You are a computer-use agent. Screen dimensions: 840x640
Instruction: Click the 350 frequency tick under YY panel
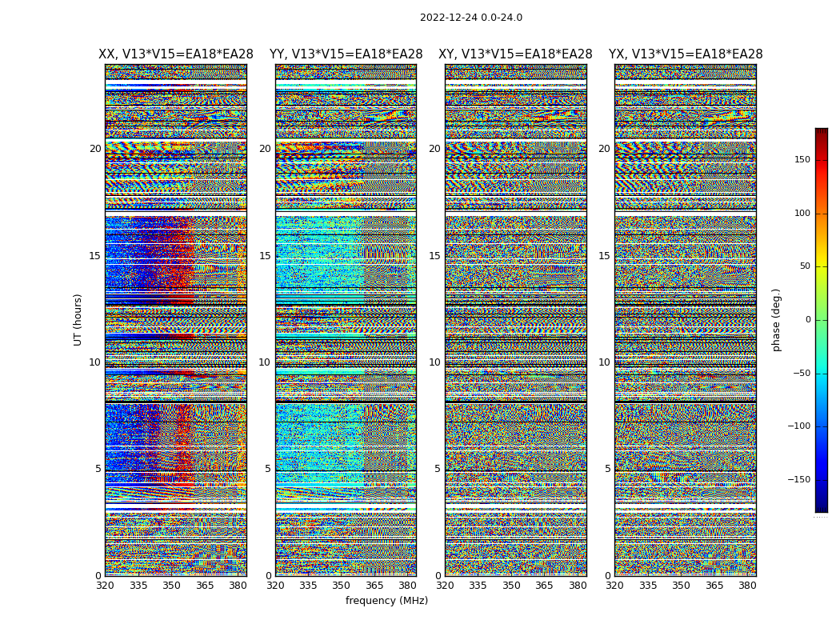tap(342, 586)
